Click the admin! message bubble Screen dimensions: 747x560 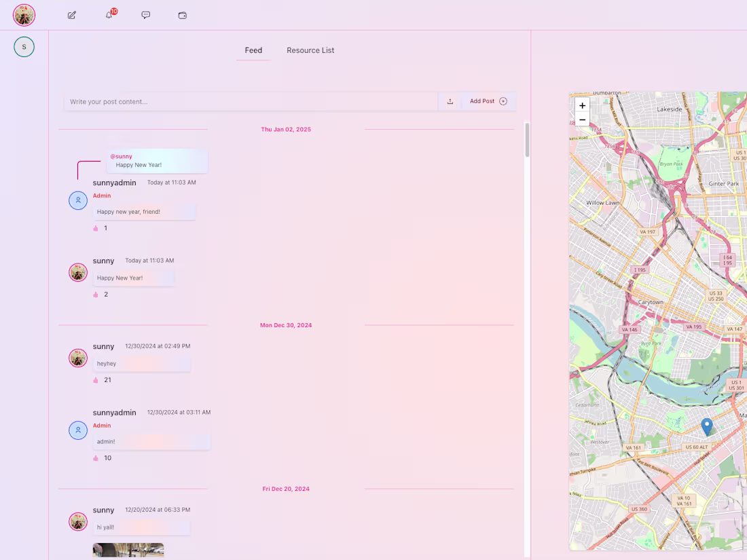pyautogui.click(x=151, y=442)
